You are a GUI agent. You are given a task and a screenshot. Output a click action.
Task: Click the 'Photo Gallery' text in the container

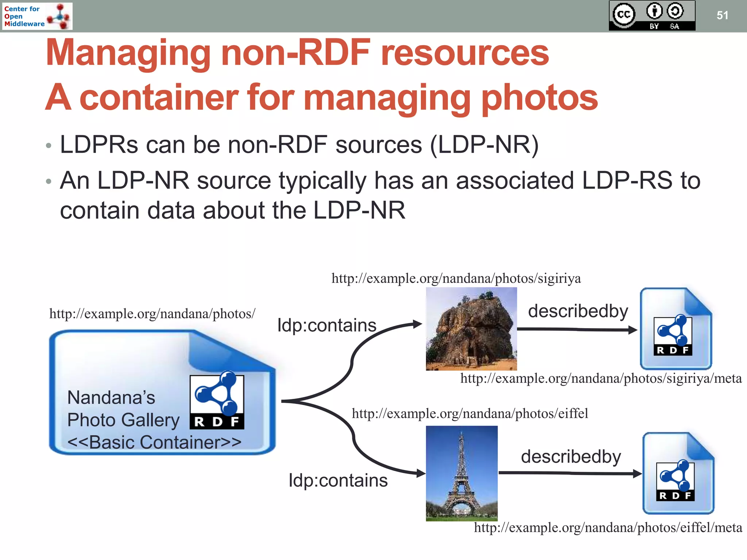pyautogui.click(x=123, y=420)
